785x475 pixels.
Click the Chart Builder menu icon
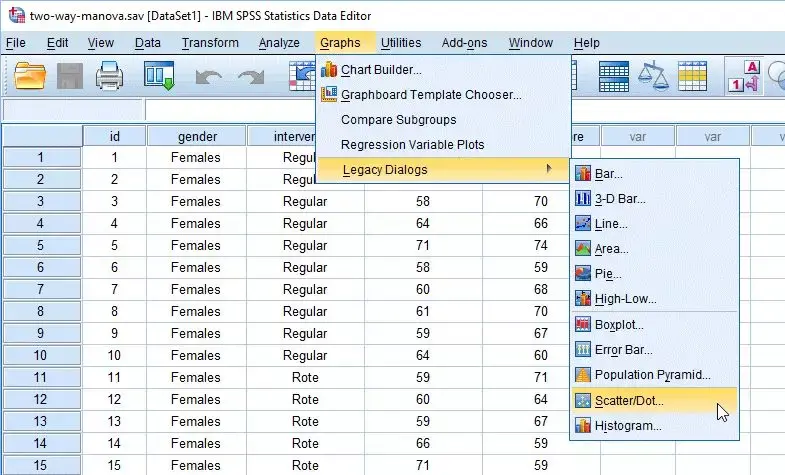[329, 70]
